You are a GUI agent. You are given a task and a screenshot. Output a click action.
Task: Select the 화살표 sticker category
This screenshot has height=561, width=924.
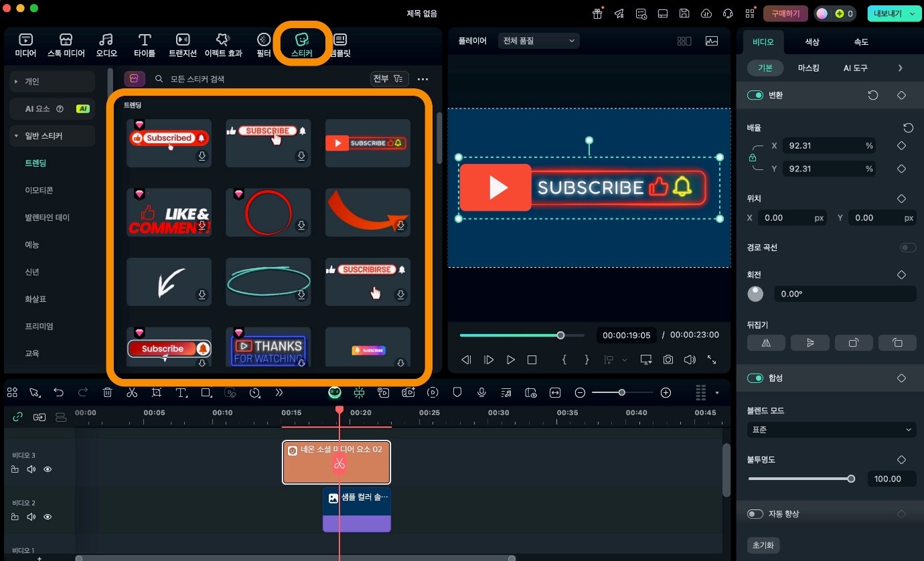tap(35, 299)
